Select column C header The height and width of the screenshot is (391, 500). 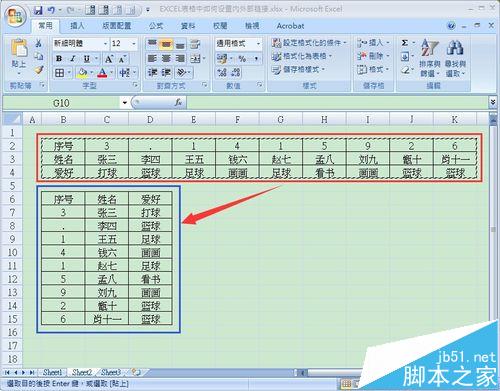[107, 119]
